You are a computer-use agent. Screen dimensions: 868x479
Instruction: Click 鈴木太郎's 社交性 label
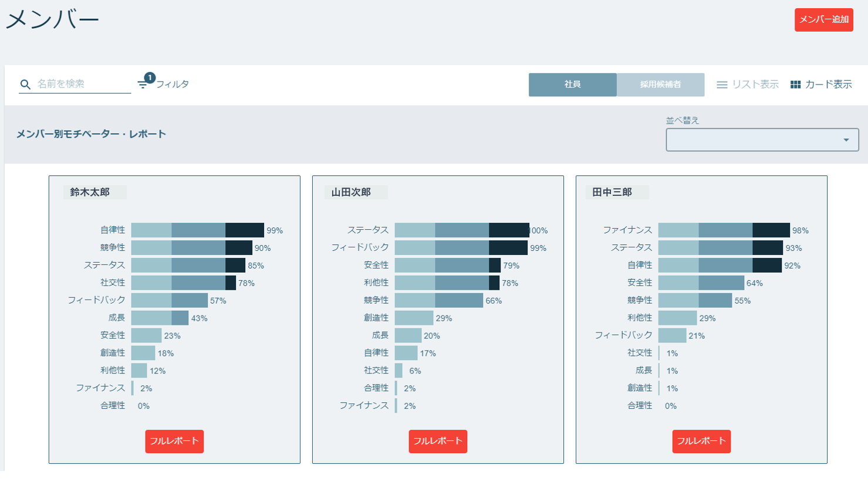pyautogui.click(x=113, y=283)
